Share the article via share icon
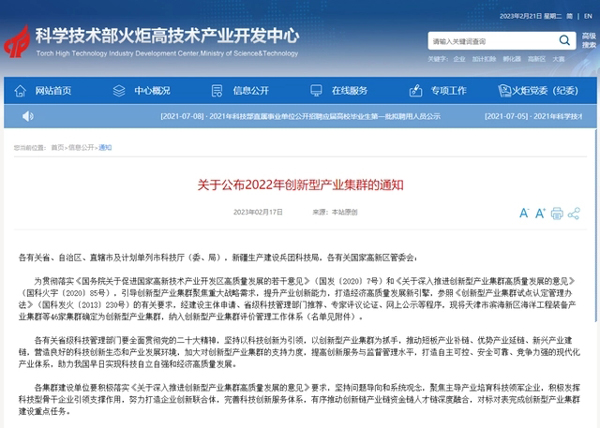 tap(574, 213)
